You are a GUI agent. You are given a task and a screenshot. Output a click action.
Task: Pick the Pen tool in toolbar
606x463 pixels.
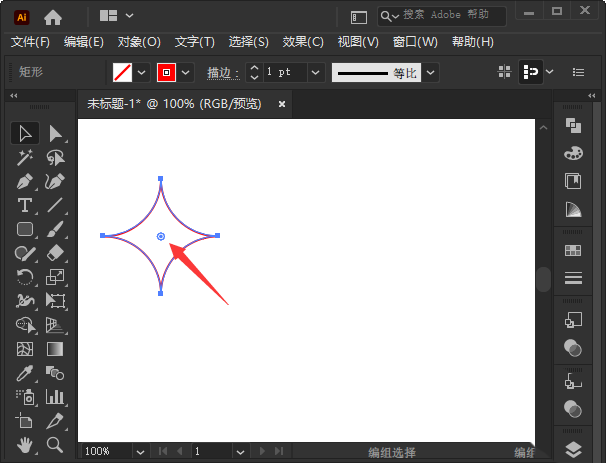25,182
